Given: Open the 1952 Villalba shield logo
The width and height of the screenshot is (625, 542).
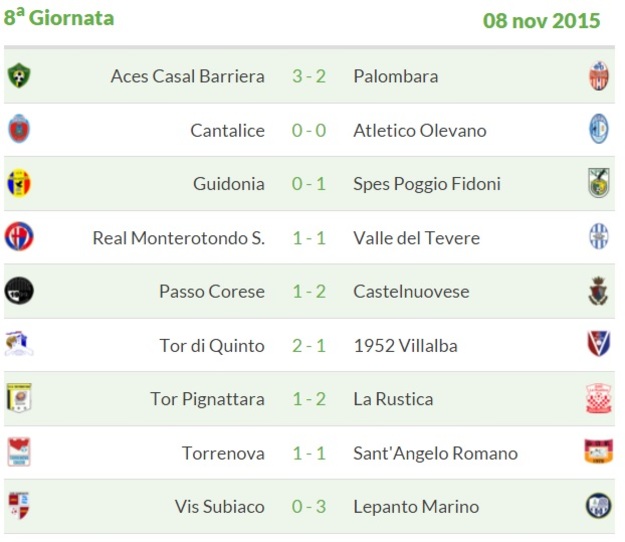Looking at the screenshot, I should 599,344.
